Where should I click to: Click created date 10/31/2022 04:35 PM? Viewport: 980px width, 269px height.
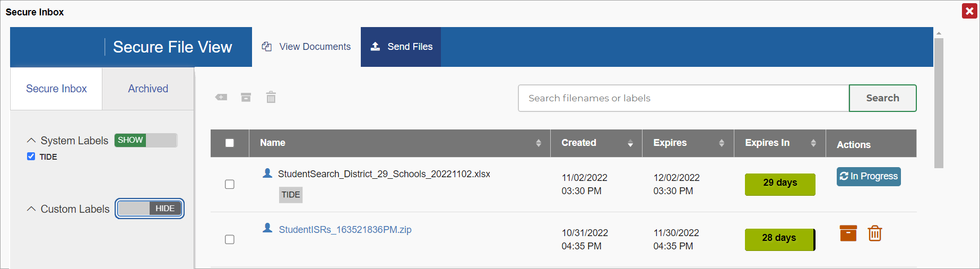click(x=585, y=239)
